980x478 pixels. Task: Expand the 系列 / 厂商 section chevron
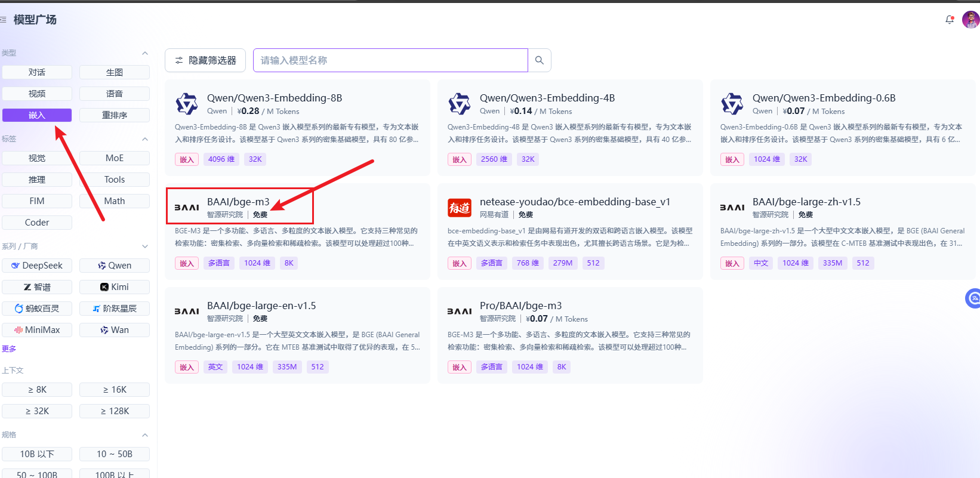pos(144,246)
